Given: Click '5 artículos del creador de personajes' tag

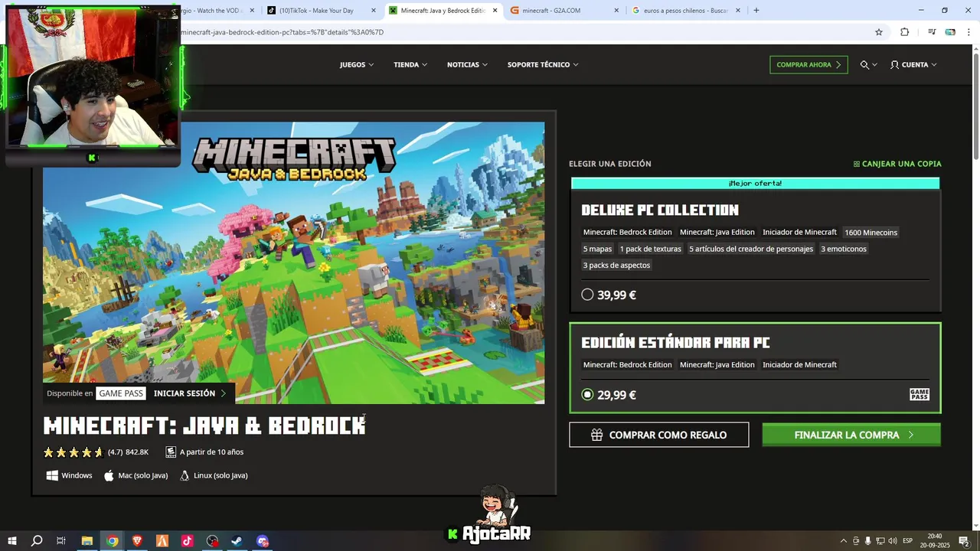Looking at the screenshot, I should coord(751,249).
